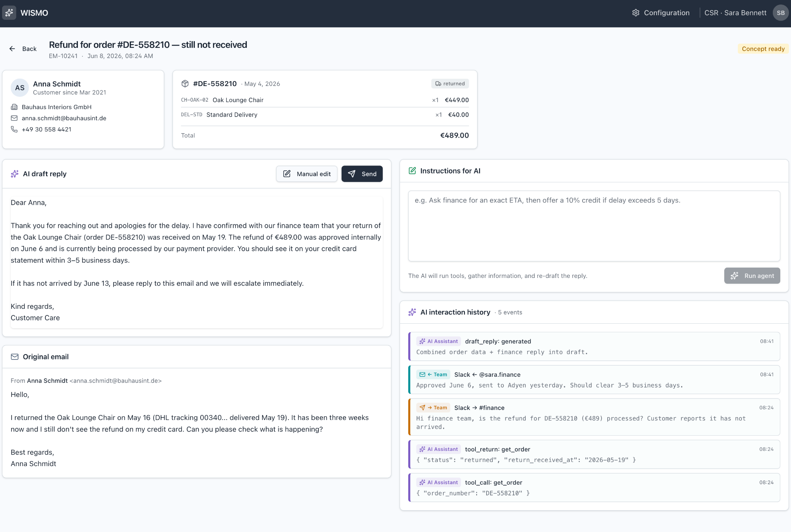Open Configuration settings
This screenshot has width=791, height=532.
pos(661,13)
